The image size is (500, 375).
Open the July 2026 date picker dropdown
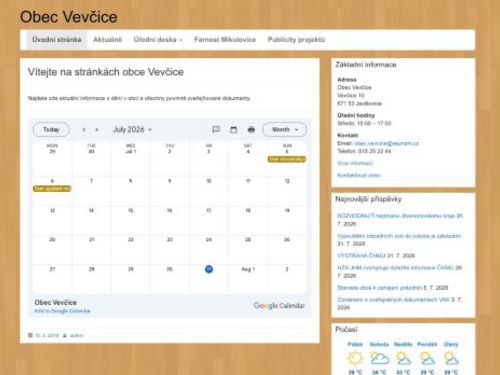pos(132,130)
